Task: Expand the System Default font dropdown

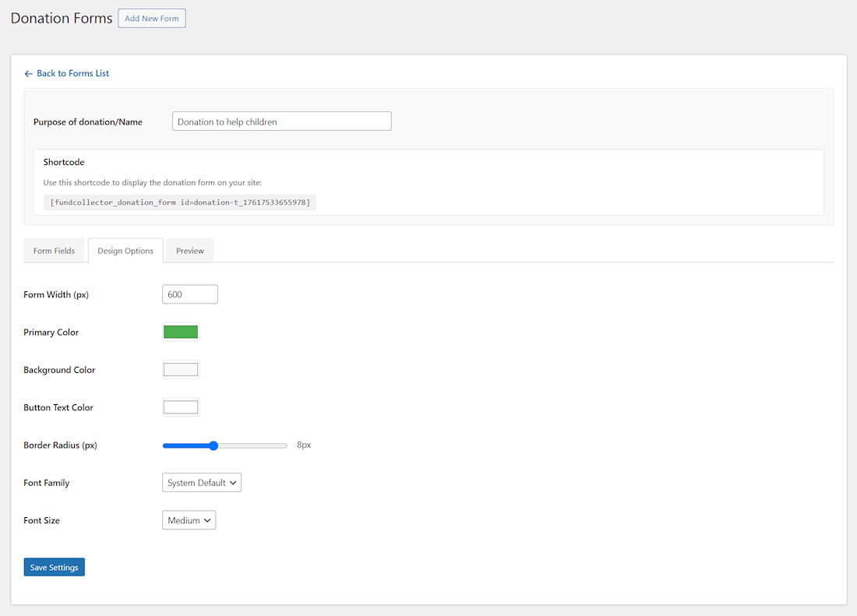Action: (201, 482)
